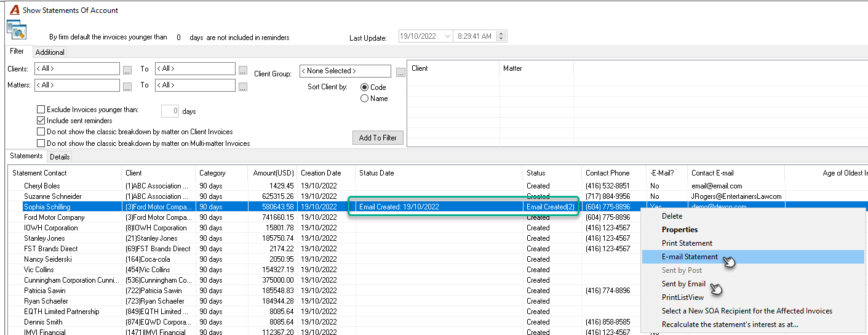The height and width of the screenshot is (335, 868).
Task: Open the Last Update date dropdown
Action: (447, 36)
